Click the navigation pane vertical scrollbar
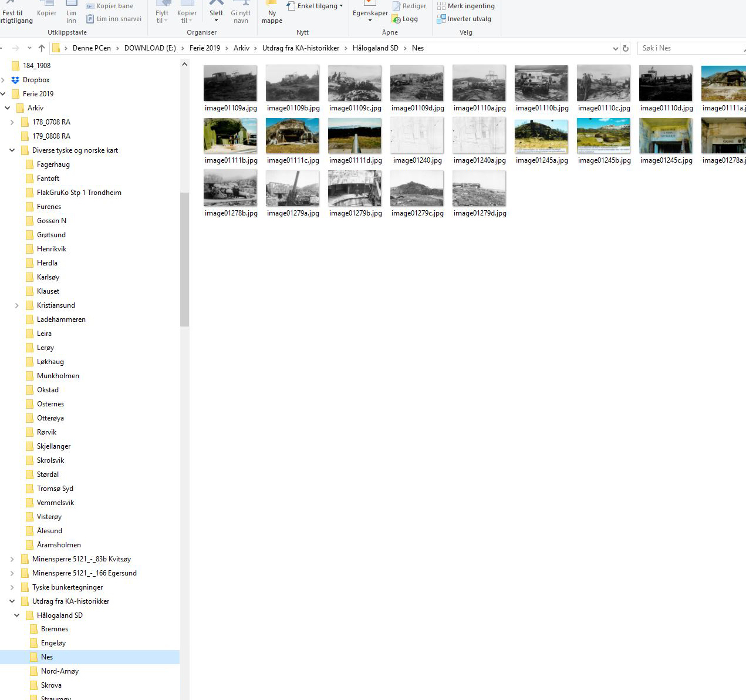 [x=184, y=258]
